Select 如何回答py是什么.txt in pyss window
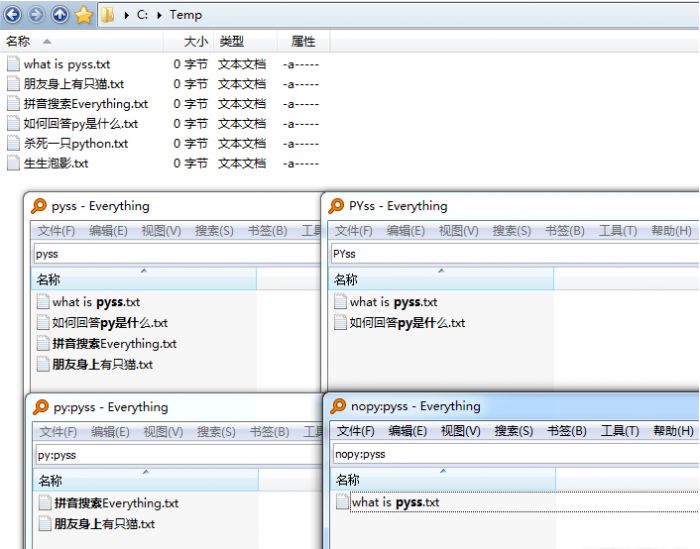This screenshot has width=700, height=549. pos(110,323)
